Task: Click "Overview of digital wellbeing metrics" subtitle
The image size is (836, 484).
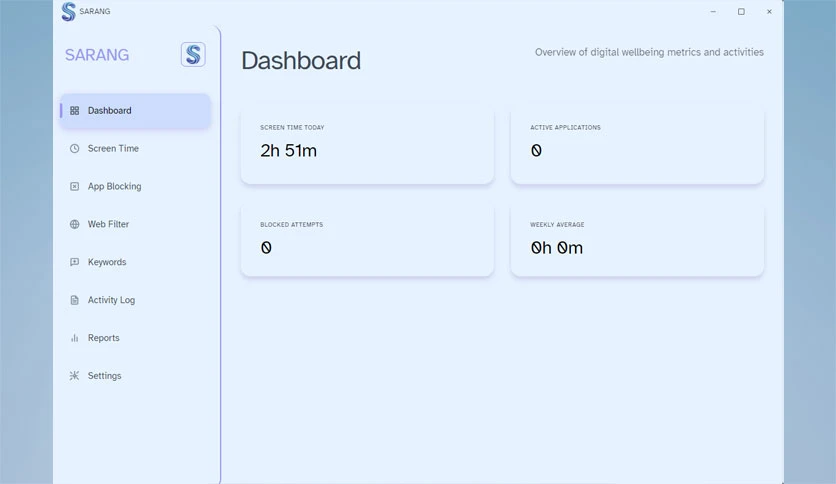Action: pyautogui.click(x=649, y=52)
